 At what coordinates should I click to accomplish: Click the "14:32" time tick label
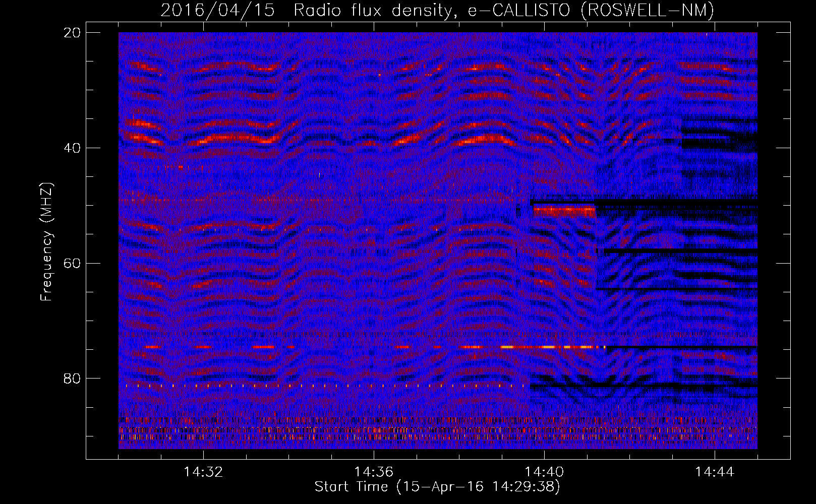203,472
